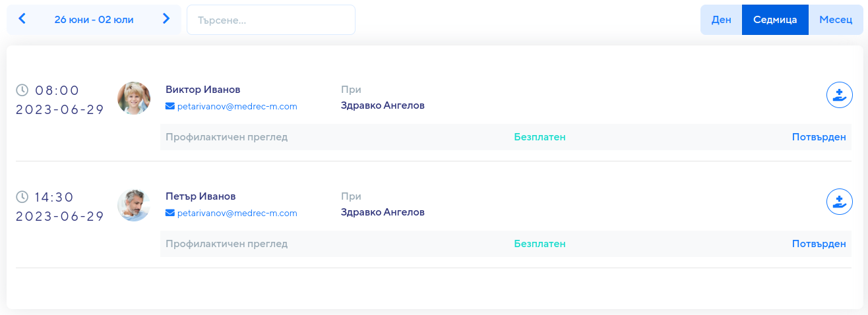The width and height of the screenshot is (868, 315).
Task: Go to next week with right arrow
Action: tap(166, 19)
